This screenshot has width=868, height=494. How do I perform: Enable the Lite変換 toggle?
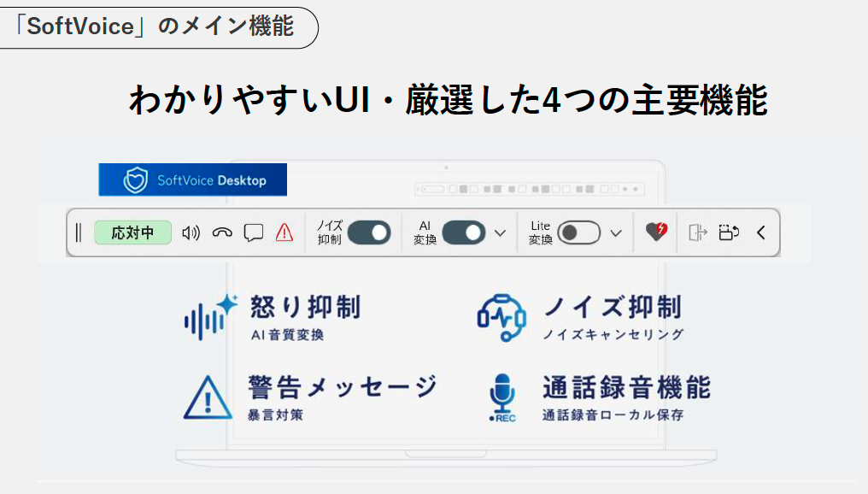click(578, 232)
